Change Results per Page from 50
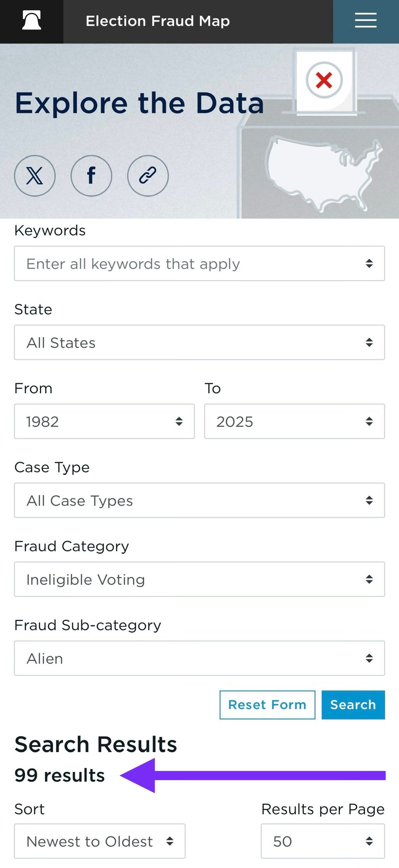This screenshot has width=399, height=868. pos(323,841)
